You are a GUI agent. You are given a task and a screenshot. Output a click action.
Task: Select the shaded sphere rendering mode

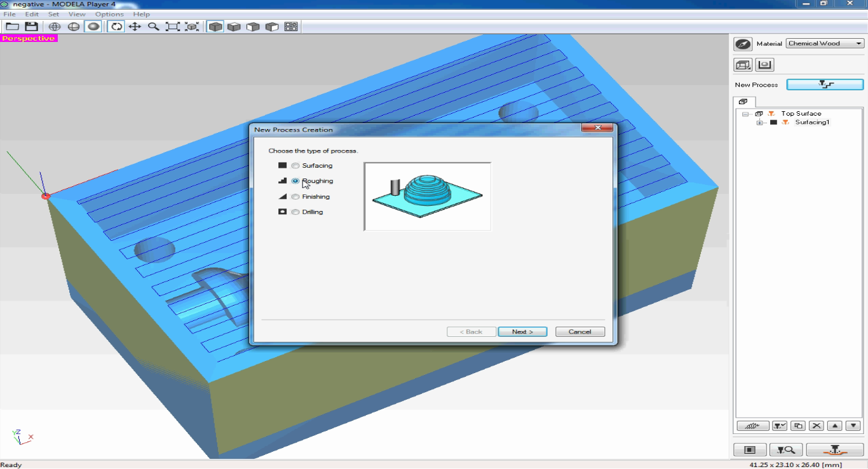pos(93,27)
